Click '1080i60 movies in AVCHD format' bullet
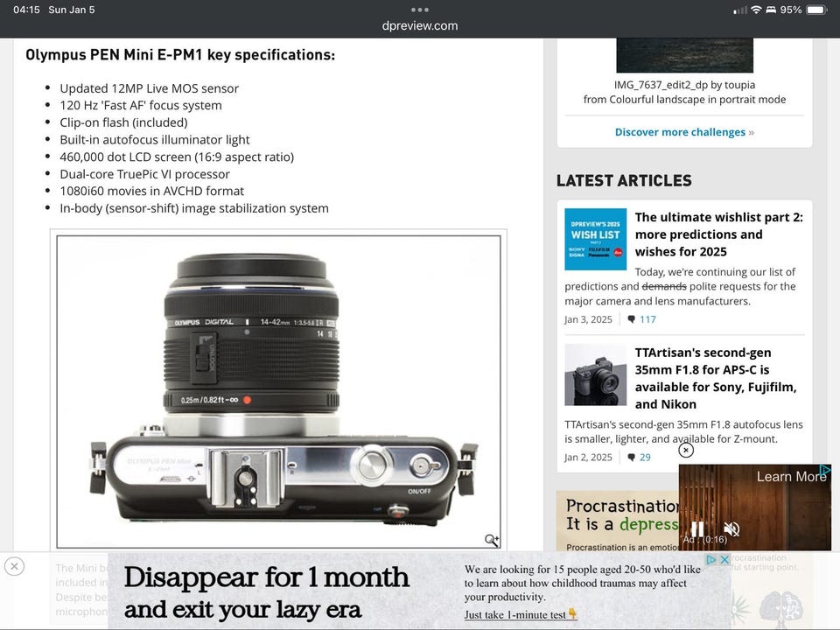Screen dimensions: 840x630 click(x=151, y=192)
